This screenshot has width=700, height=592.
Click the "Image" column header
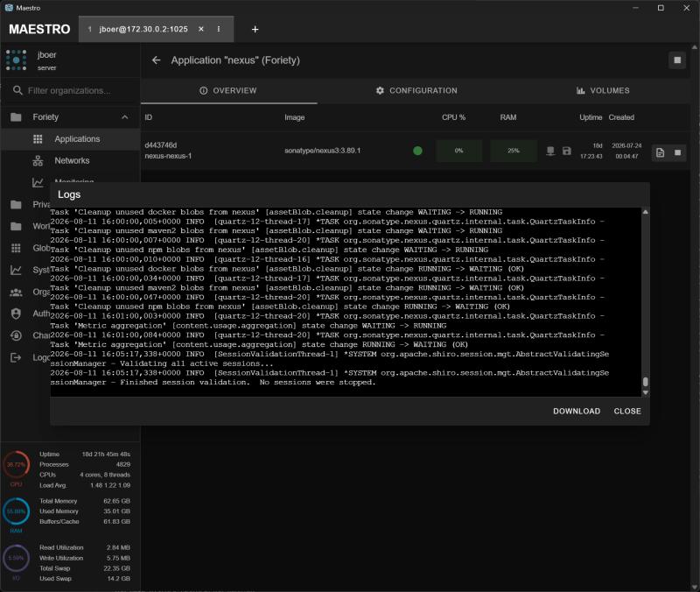click(x=294, y=117)
